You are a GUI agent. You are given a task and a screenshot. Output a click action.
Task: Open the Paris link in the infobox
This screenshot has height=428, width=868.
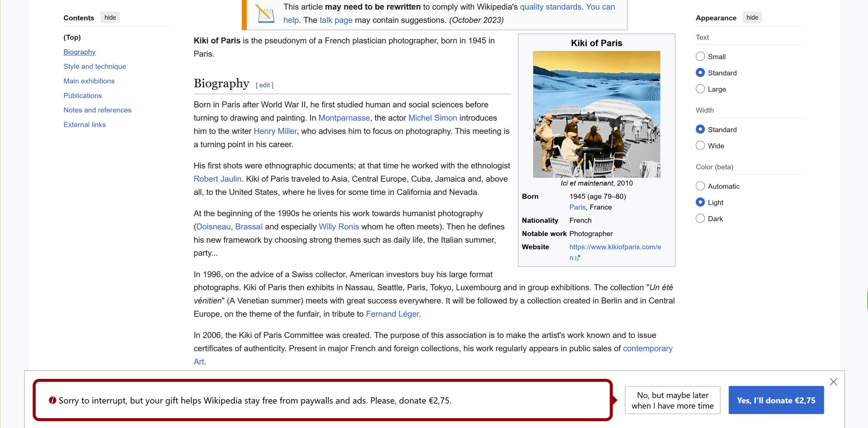point(577,207)
